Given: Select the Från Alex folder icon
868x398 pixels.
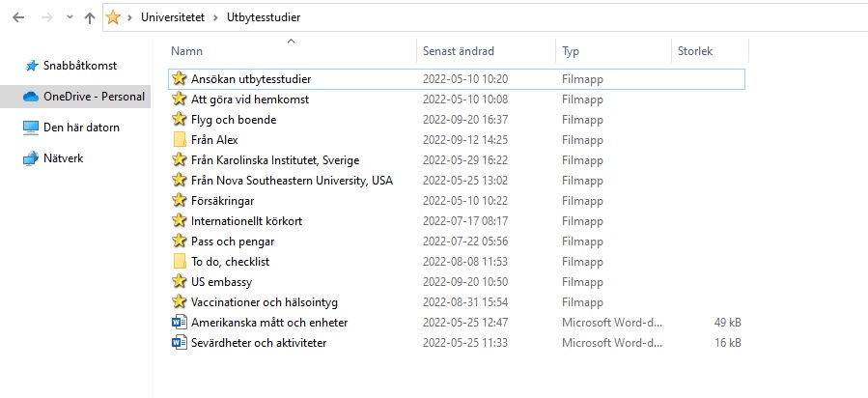Looking at the screenshot, I should pos(180,139).
